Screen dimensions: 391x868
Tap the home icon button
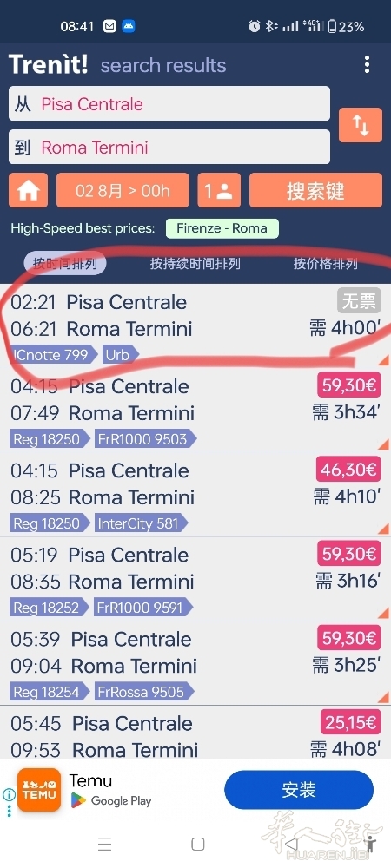pos(29,190)
